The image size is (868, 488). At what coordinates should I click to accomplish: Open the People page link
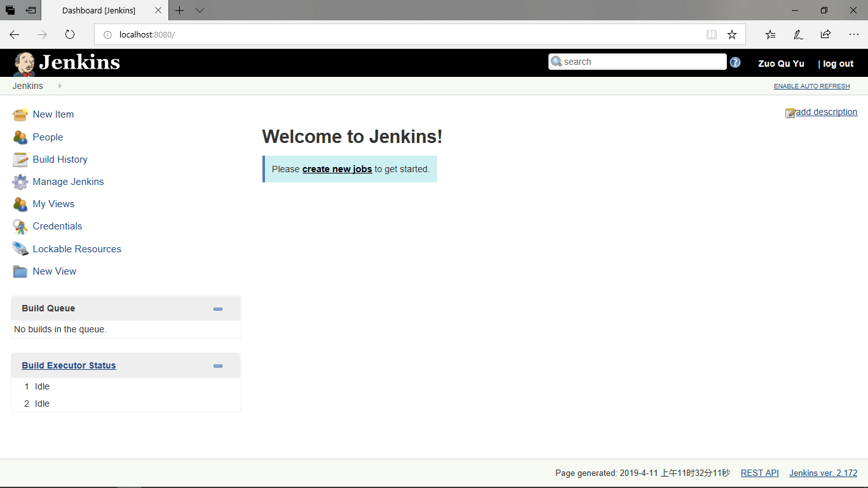(x=48, y=137)
